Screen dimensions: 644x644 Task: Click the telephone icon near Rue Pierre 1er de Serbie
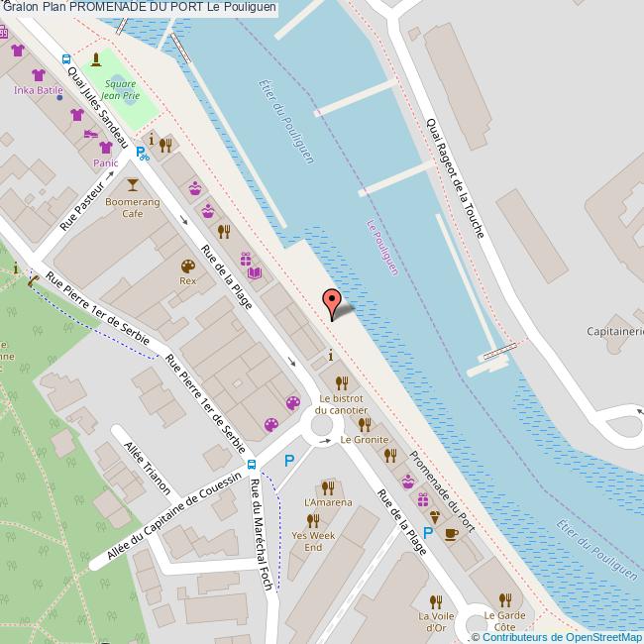click(34, 280)
